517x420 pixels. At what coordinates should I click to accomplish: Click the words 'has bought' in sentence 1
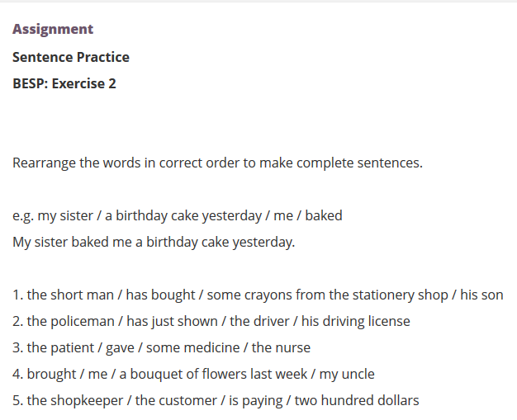click(x=160, y=295)
